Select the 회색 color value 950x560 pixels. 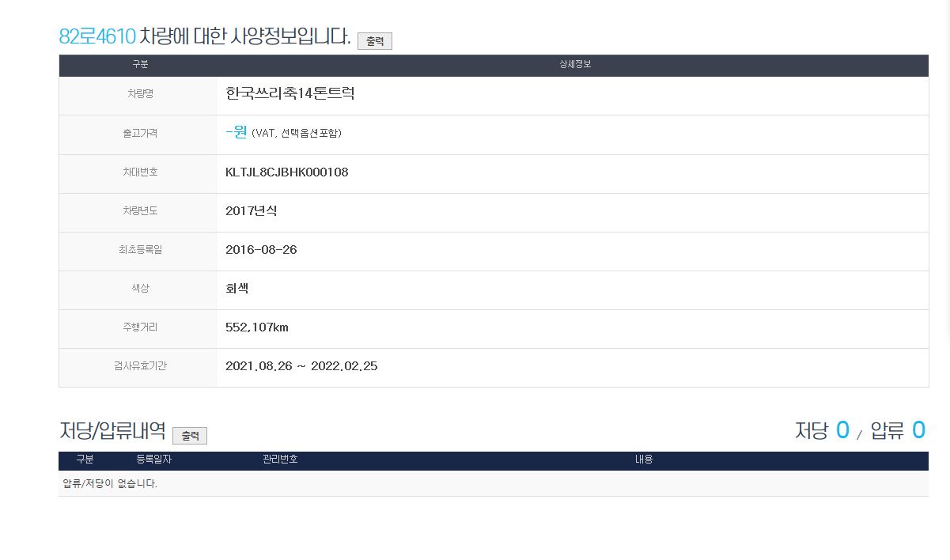click(x=237, y=289)
